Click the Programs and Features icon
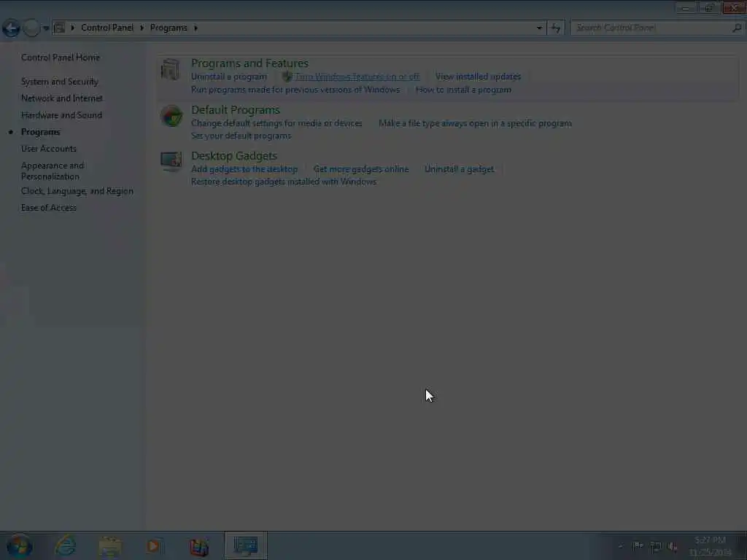 [x=171, y=69]
